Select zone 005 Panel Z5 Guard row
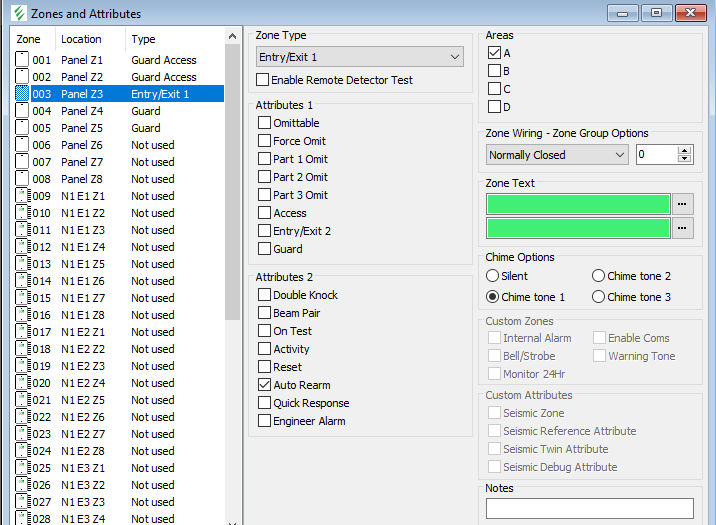Image resolution: width=716 pixels, height=525 pixels. (x=110, y=128)
